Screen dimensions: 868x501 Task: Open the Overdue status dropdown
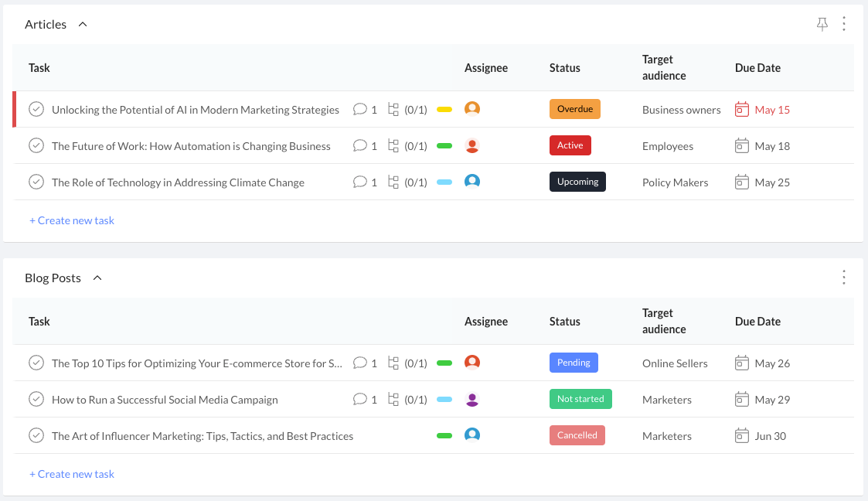coord(574,109)
